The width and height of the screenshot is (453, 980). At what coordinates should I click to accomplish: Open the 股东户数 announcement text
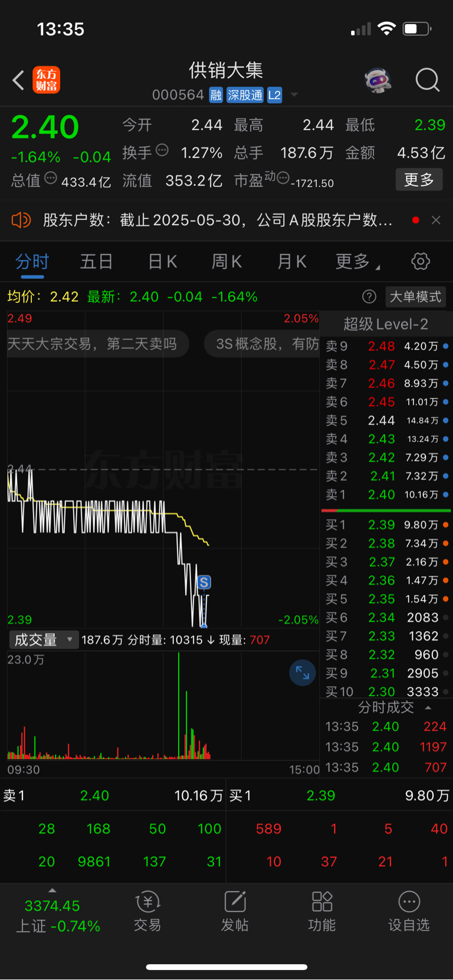tap(218, 220)
